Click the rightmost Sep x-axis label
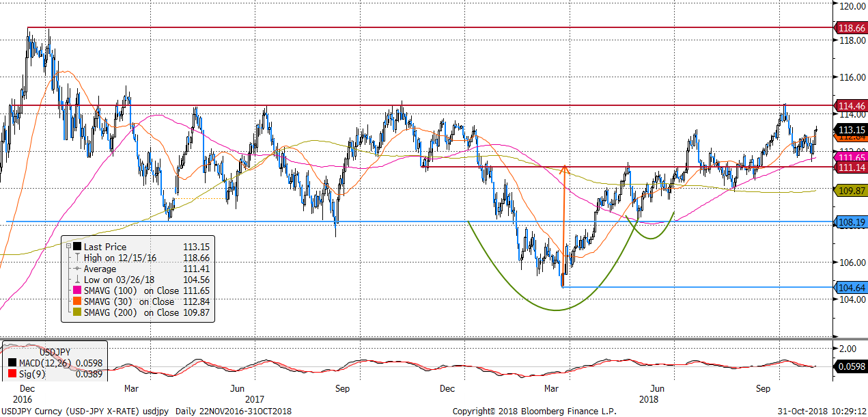 click(x=763, y=388)
